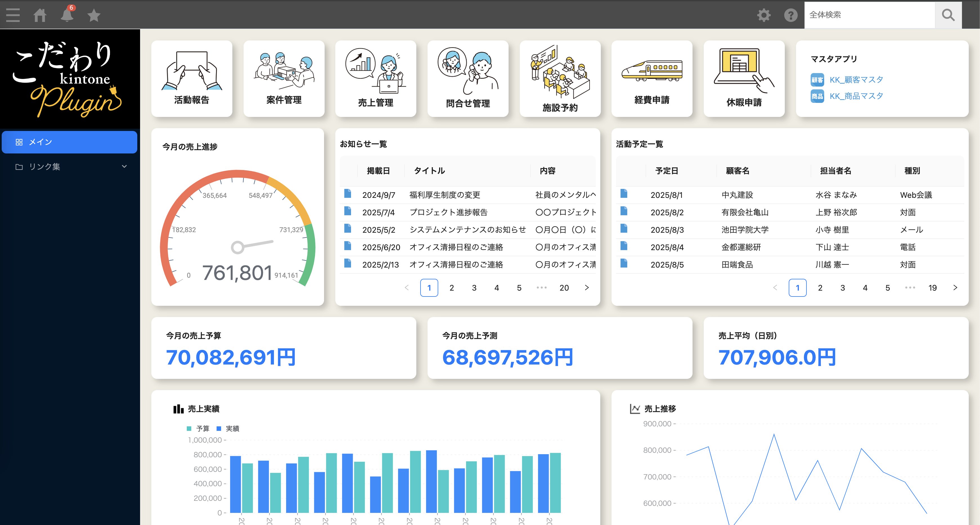Open record icon for 福利厚生制度の変更 row
Image resolution: width=980 pixels, height=525 pixels.
point(348,194)
